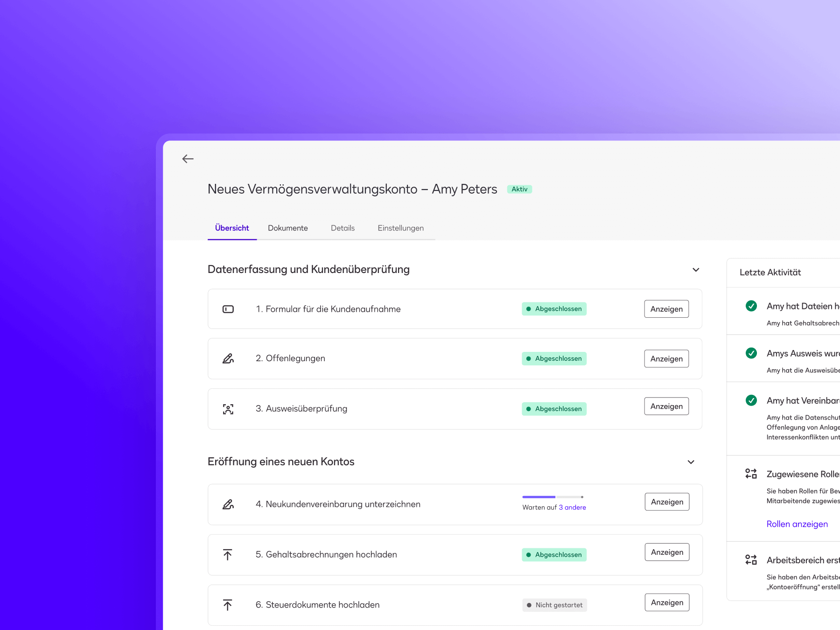Collapse the Eröffnung eines neuen Kontos section
The width and height of the screenshot is (840, 630).
691,462
